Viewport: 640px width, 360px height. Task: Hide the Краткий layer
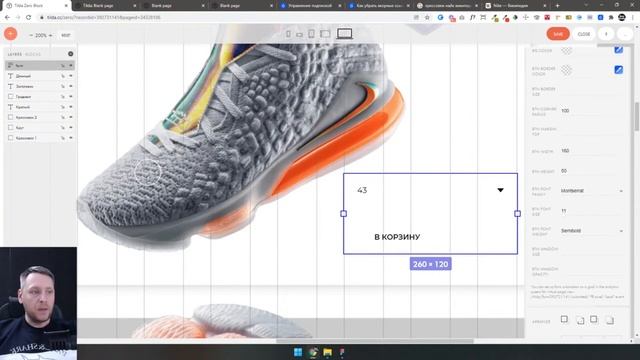(71, 107)
